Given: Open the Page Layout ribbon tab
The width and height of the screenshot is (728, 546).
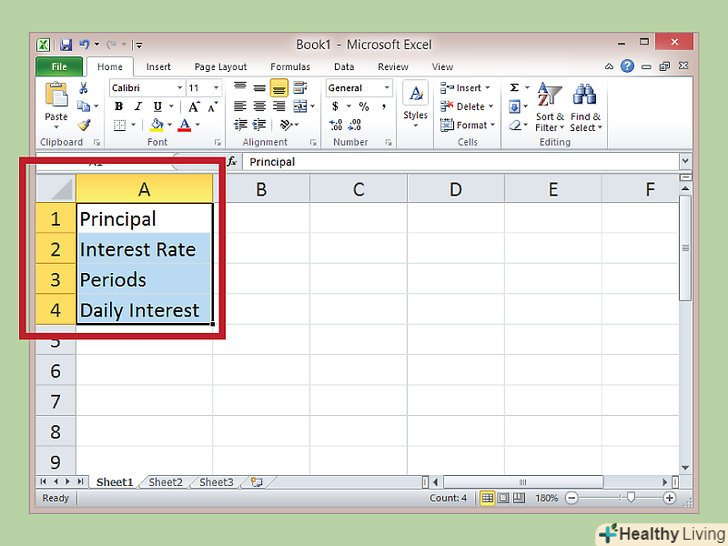Looking at the screenshot, I should pyautogui.click(x=220, y=67).
